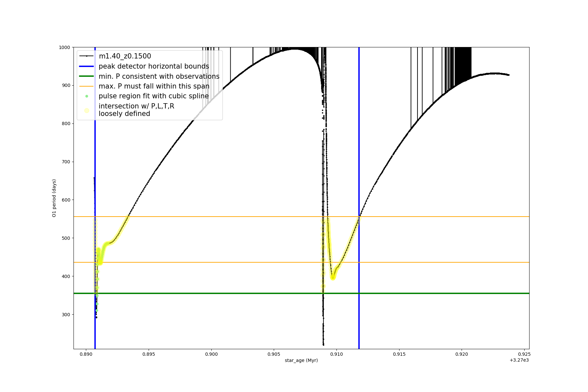Click the x-axis label 'star_age (Myr)'
This screenshot has height=392, width=588.
(x=301, y=360)
